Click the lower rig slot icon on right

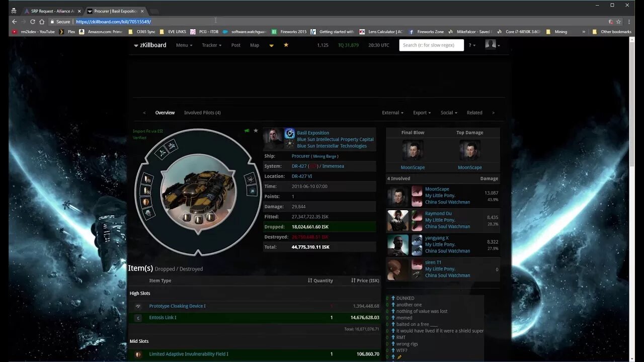tap(252, 191)
